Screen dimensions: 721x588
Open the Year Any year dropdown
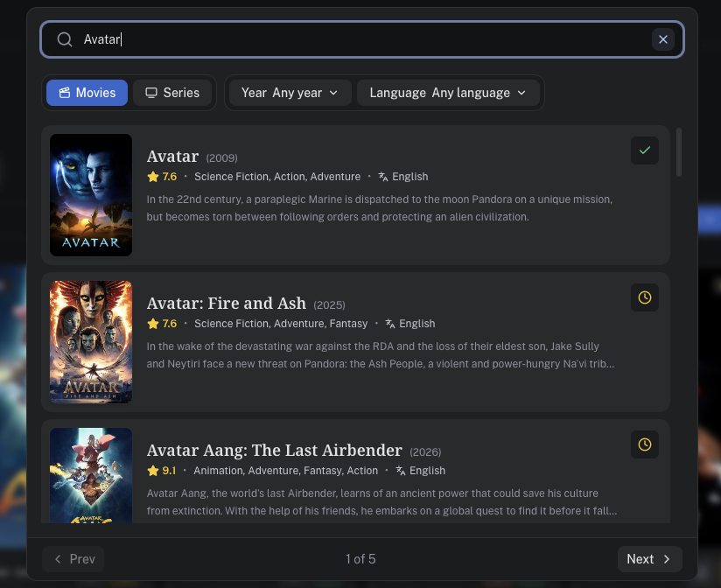coord(290,93)
